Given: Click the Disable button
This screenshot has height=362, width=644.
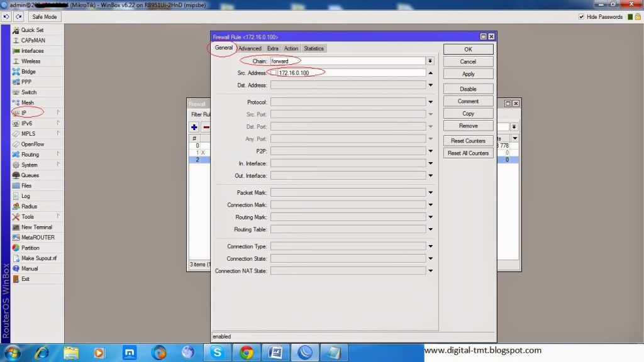Looking at the screenshot, I should coord(468,89).
